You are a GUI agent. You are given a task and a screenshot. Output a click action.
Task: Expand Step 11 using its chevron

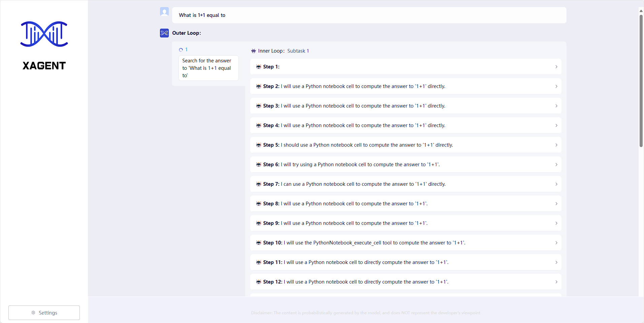[556, 262]
